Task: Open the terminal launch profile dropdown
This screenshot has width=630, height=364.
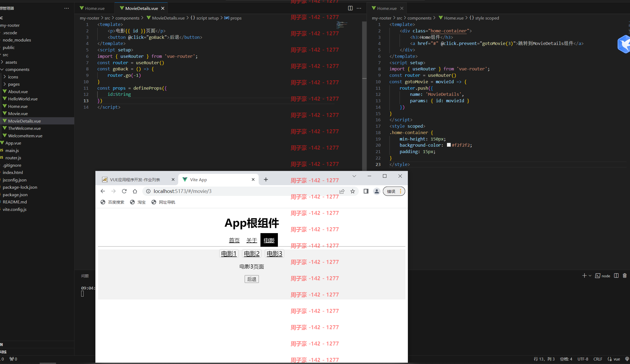Action: click(590, 276)
